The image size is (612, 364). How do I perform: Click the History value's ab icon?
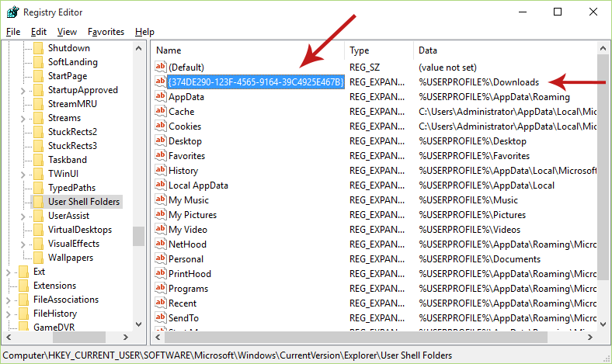tap(161, 170)
